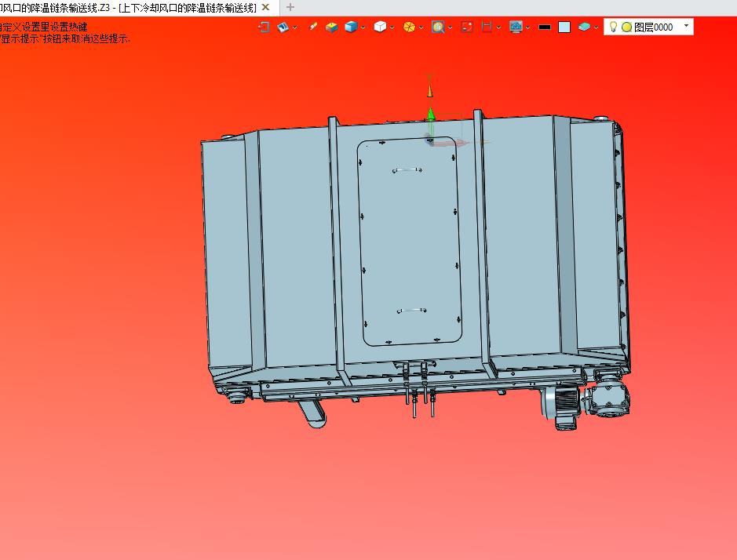Click the orange pie-segment icon
Viewport: 737px width, 560px height.
point(409,27)
